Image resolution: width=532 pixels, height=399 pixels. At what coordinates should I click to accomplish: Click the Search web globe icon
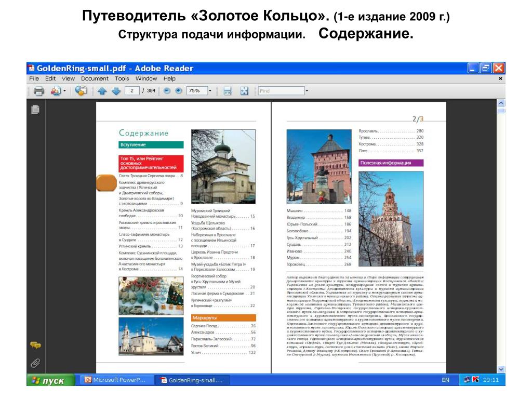(x=81, y=90)
